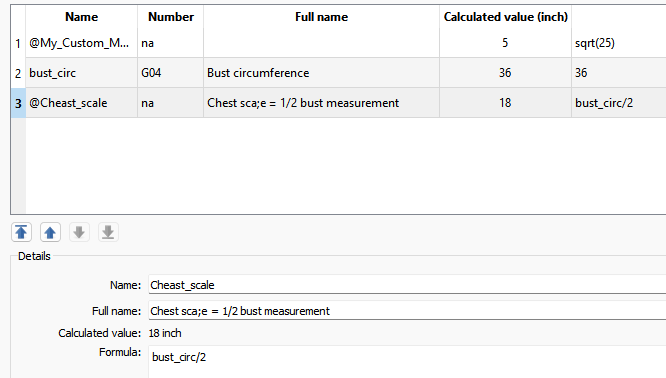Click the disabled move to bottom arrow
Viewport: 666px width, 378px height.
pos(108,232)
